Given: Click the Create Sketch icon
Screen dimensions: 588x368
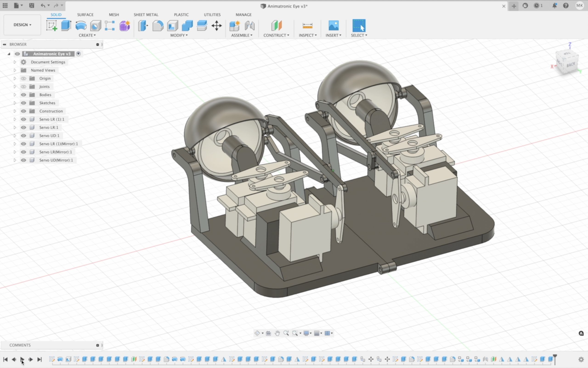Looking at the screenshot, I should (51, 25).
